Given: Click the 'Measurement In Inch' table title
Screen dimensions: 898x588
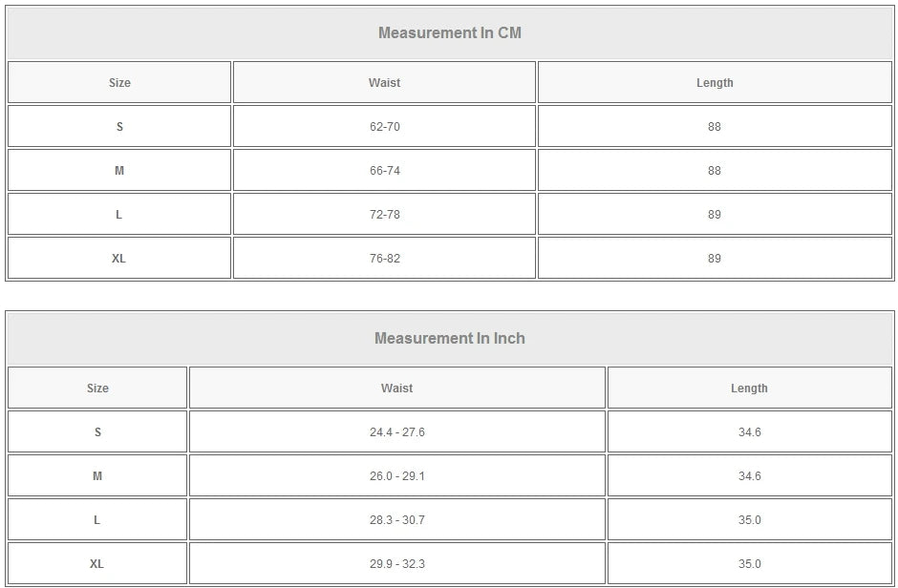Looking at the screenshot, I should pyautogui.click(x=450, y=339).
